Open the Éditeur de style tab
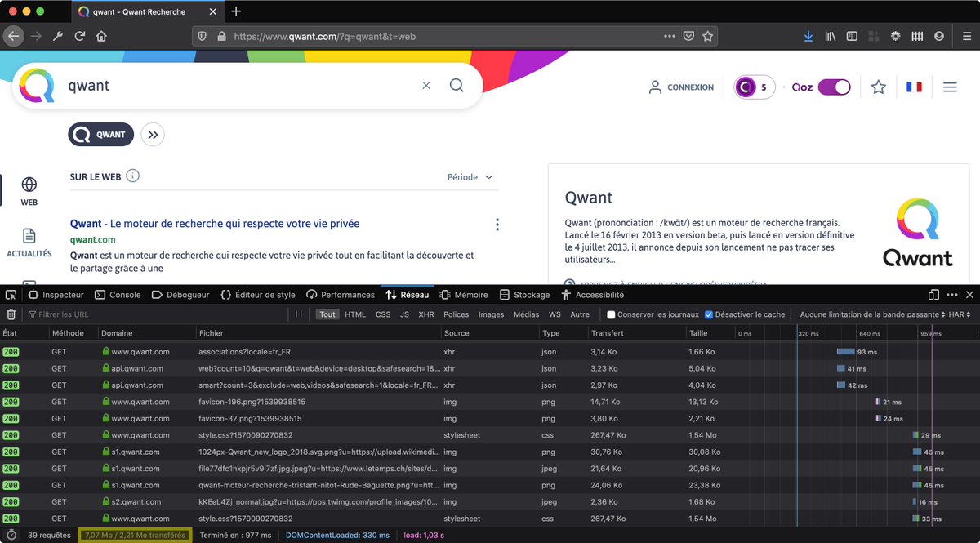The image size is (980, 543). coord(258,295)
